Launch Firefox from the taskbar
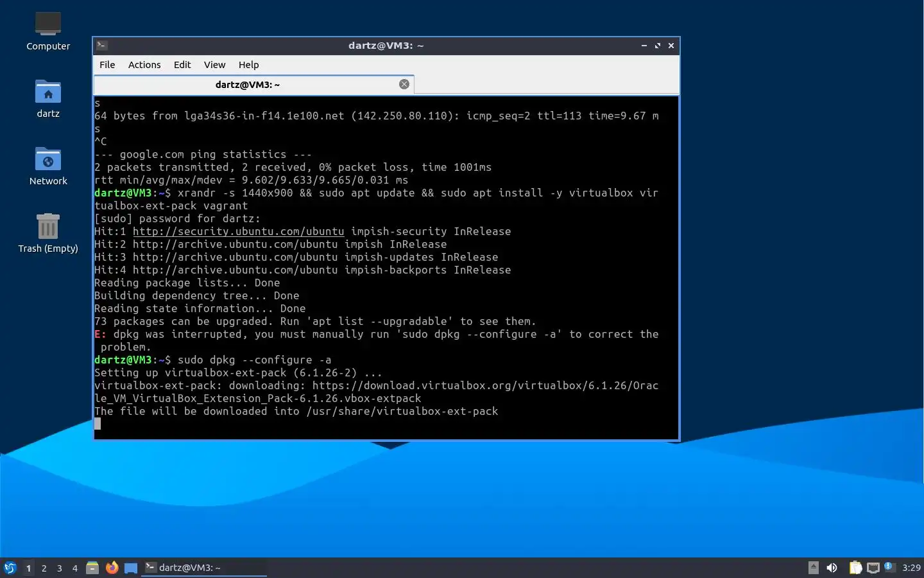Screen dimensions: 924x578 (x=112, y=568)
